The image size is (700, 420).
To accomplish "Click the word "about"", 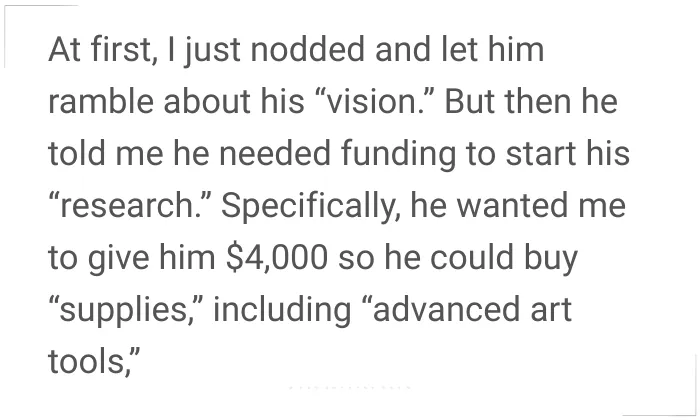I will coord(207,101).
